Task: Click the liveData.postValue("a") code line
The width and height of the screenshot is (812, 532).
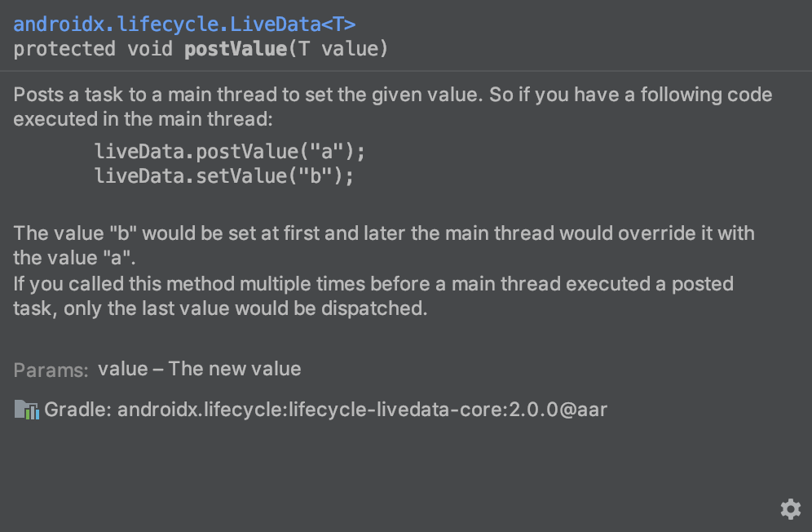Action: pos(230,152)
